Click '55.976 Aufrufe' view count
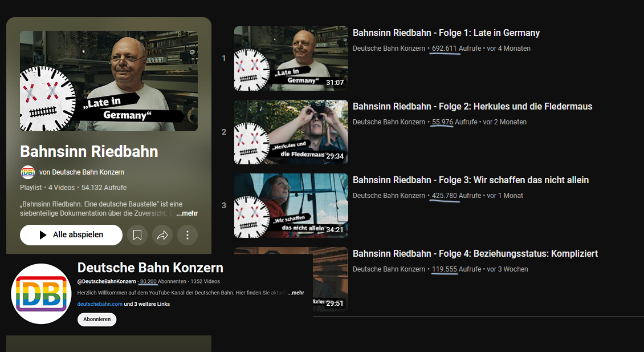The width and height of the screenshot is (644, 352). (x=454, y=122)
